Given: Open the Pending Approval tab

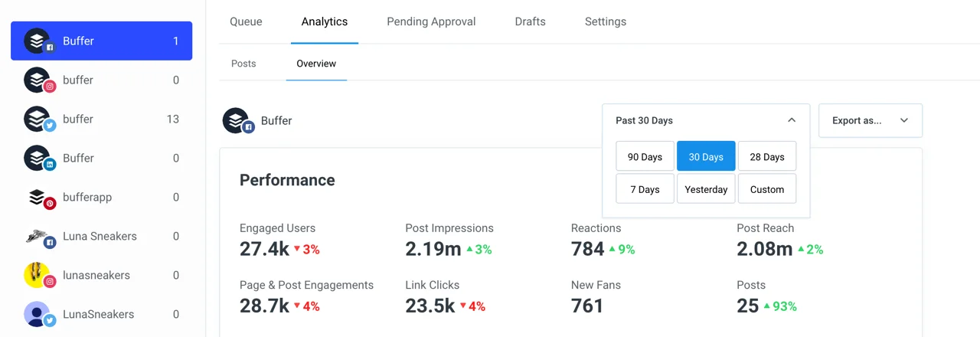Looking at the screenshot, I should click(x=431, y=21).
